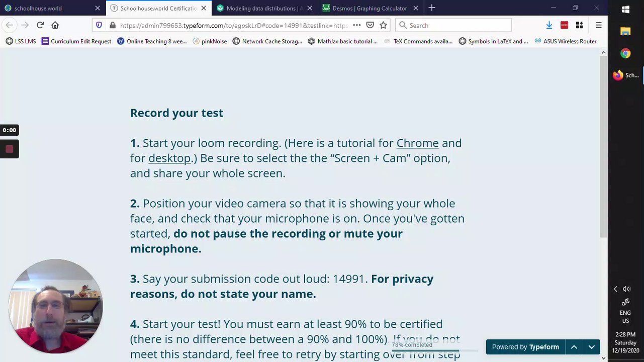Open a new browser tab
Viewport: 644px width, 362px height.
pyautogui.click(x=432, y=8)
